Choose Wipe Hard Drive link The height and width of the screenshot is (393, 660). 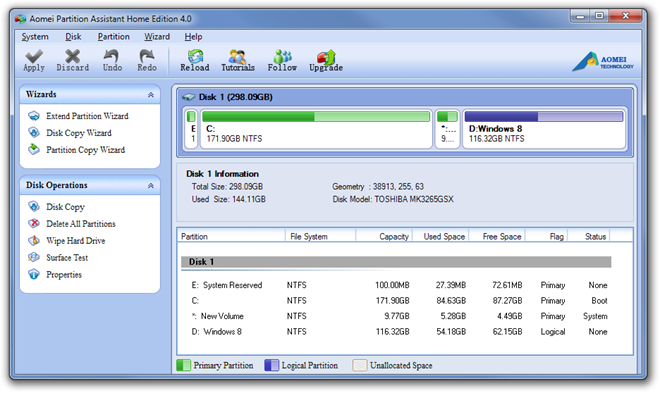tap(76, 241)
